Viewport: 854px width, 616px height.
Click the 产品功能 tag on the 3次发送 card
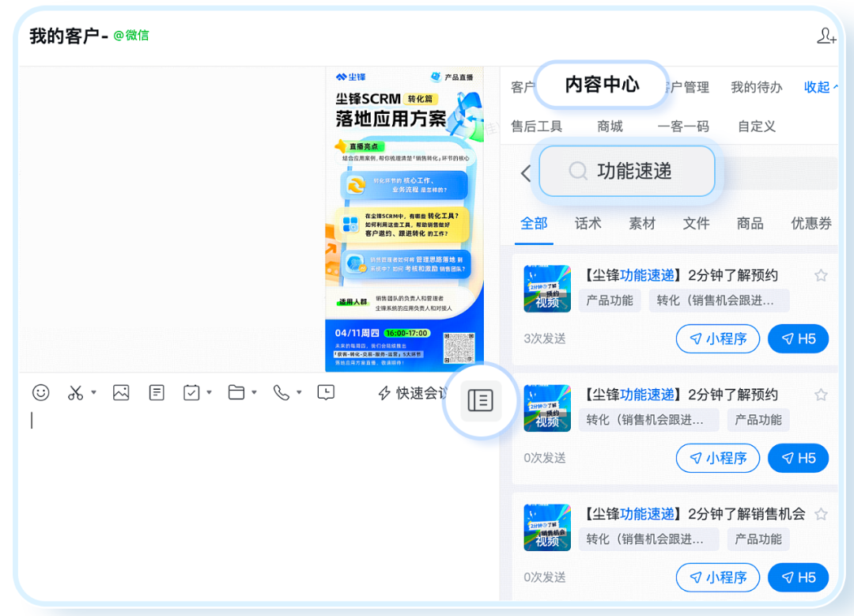[610, 300]
